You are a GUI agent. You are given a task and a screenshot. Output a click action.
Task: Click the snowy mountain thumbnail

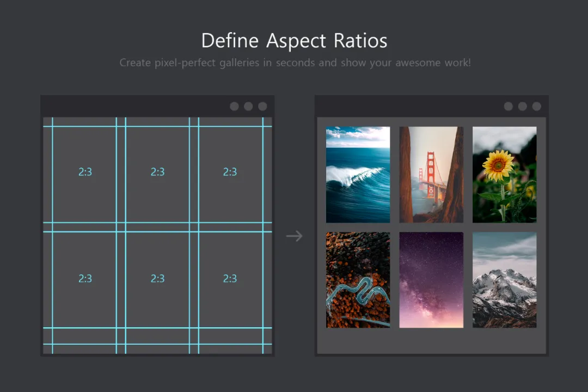pos(504,280)
